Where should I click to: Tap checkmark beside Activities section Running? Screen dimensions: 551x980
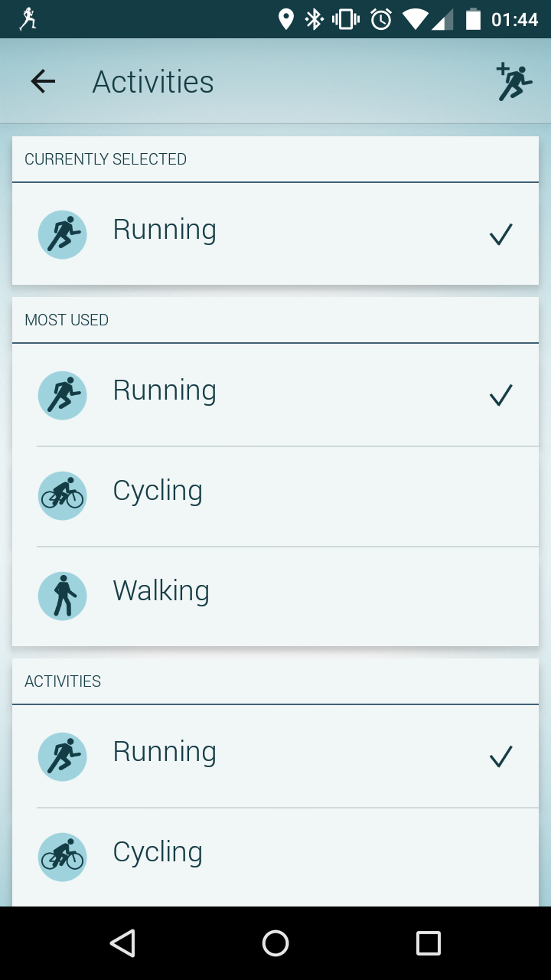(x=500, y=756)
